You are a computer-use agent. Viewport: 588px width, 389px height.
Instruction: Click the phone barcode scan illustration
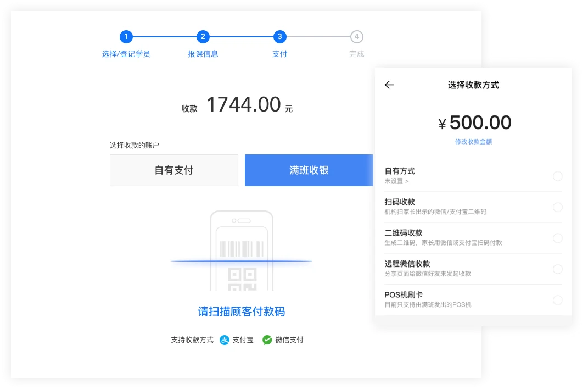(242, 250)
